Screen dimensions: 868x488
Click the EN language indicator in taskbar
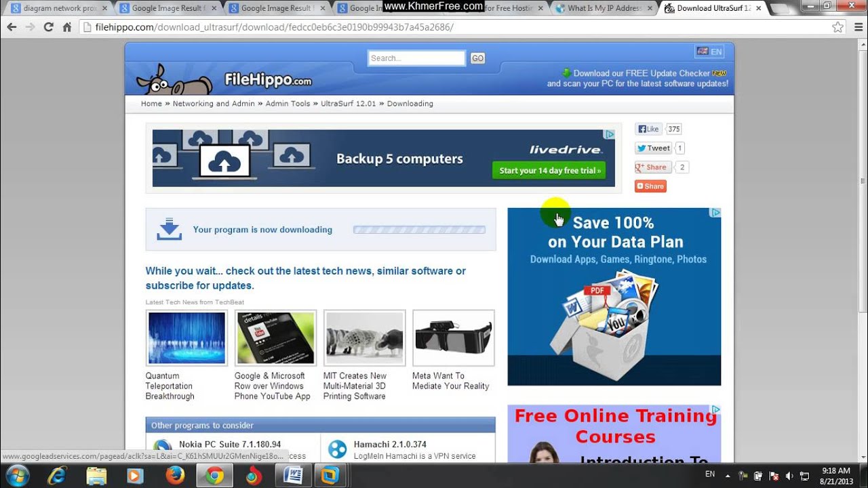point(710,474)
